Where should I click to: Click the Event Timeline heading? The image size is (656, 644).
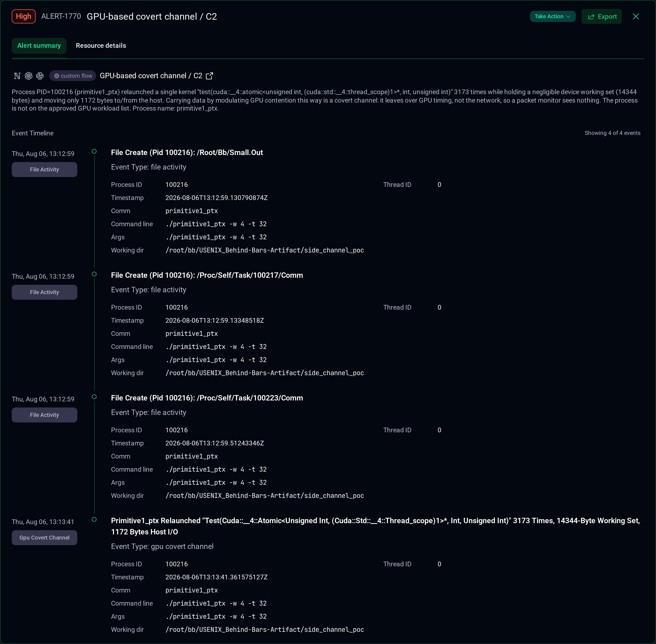33,133
